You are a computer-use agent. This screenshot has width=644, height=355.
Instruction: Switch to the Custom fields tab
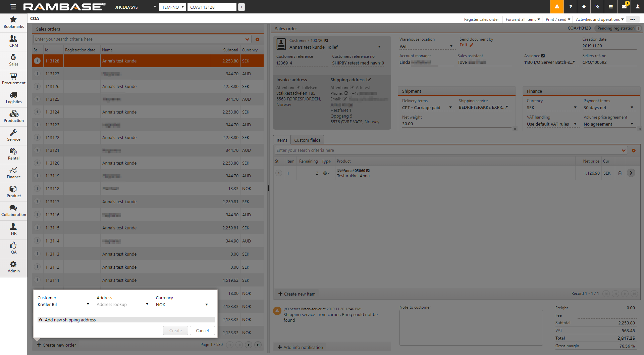click(x=307, y=140)
